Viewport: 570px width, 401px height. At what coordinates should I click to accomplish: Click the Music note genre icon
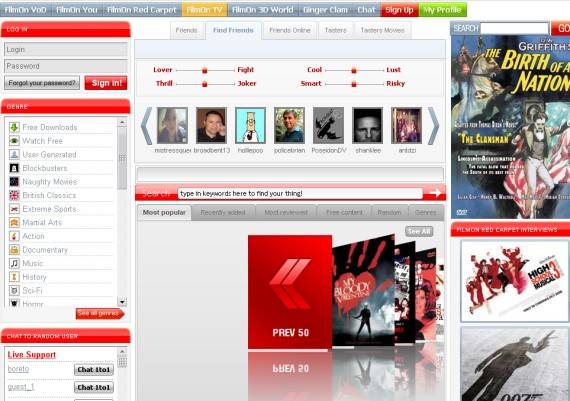(14, 263)
